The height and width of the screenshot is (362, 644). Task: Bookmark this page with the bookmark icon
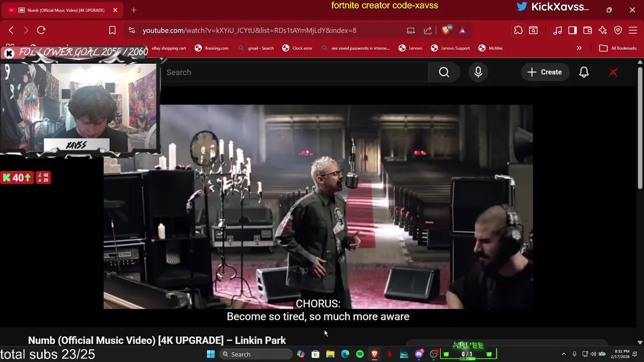[112, 30]
